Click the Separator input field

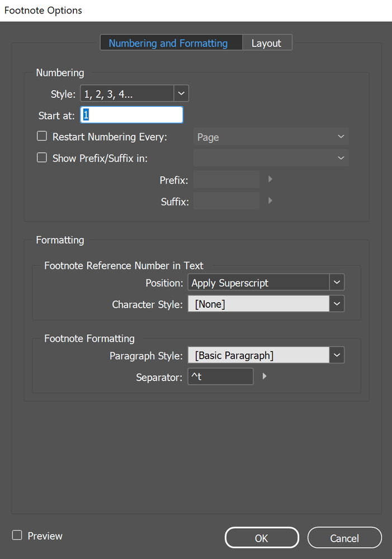point(220,377)
